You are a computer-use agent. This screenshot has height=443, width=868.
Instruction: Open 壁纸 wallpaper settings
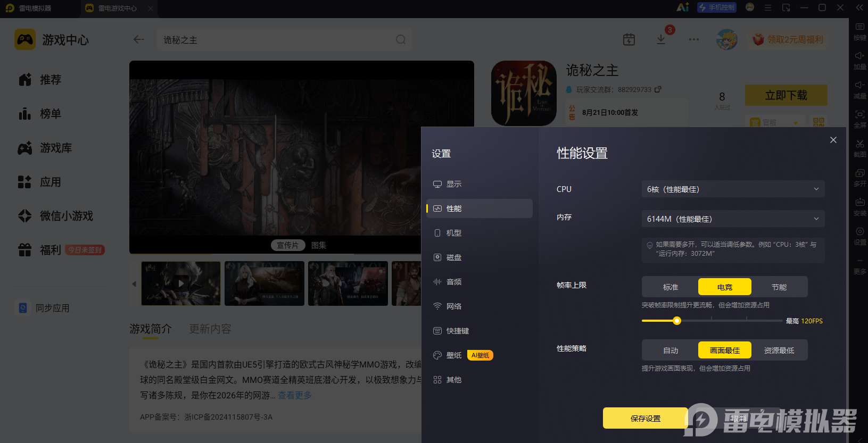pyautogui.click(x=480, y=355)
